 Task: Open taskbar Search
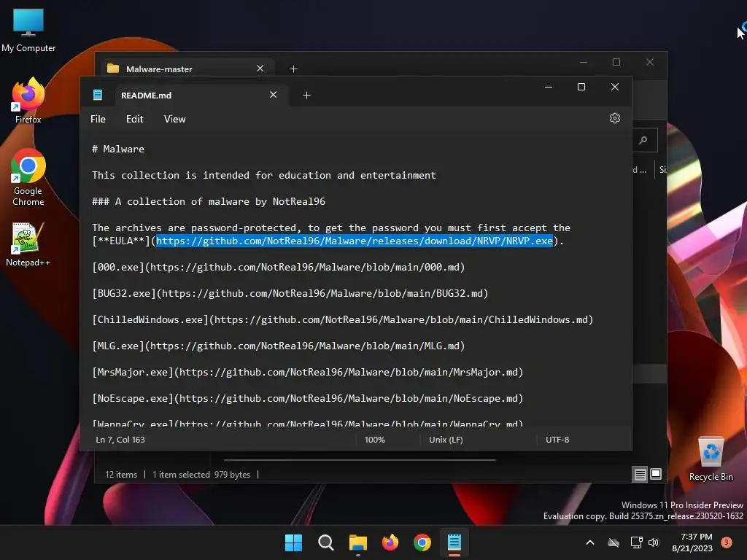(326, 542)
